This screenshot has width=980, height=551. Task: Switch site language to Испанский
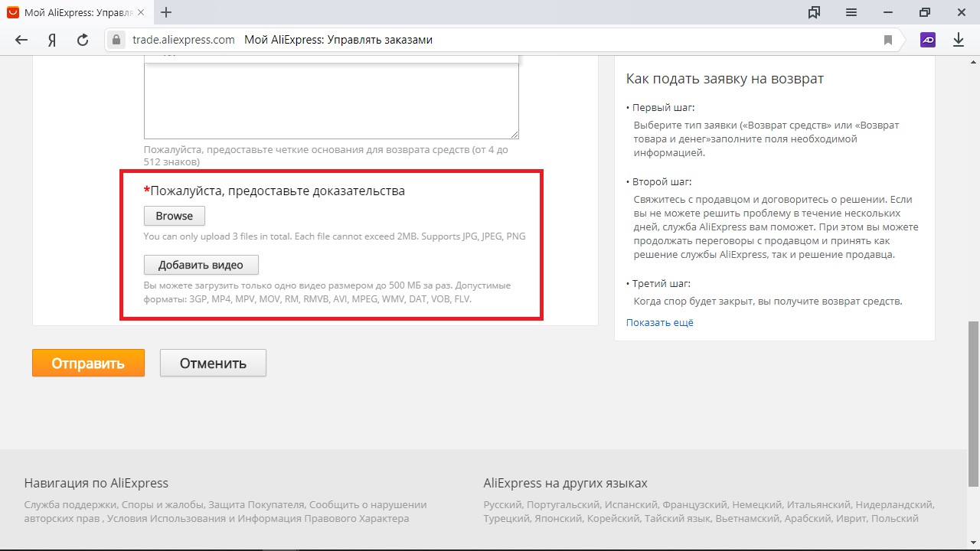[632, 505]
